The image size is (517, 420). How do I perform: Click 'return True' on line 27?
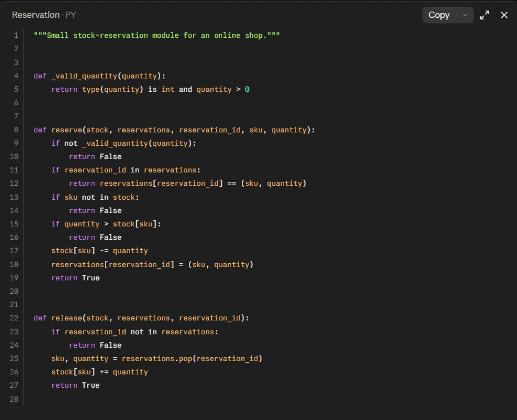[x=76, y=386]
